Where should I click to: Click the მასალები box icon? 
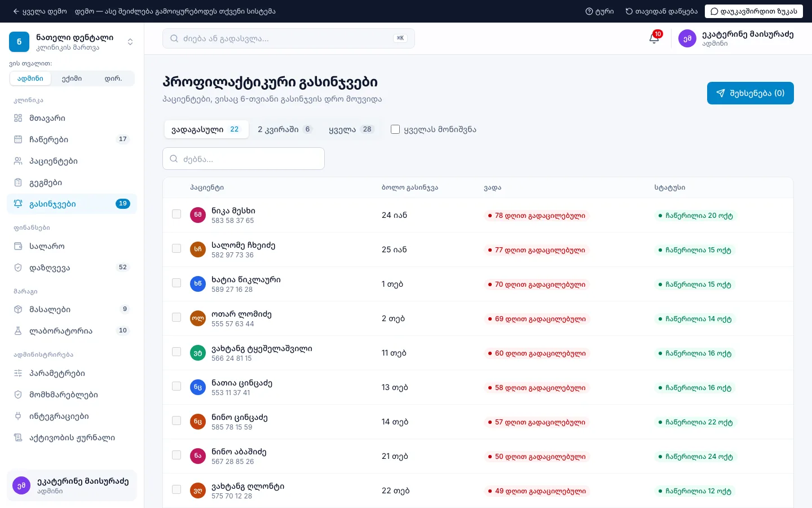coord(18,309)
